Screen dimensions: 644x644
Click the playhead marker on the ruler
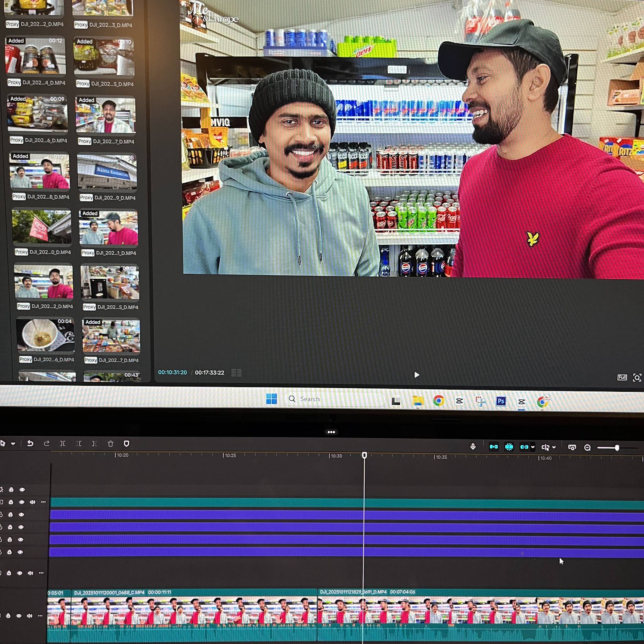(364, 455)
